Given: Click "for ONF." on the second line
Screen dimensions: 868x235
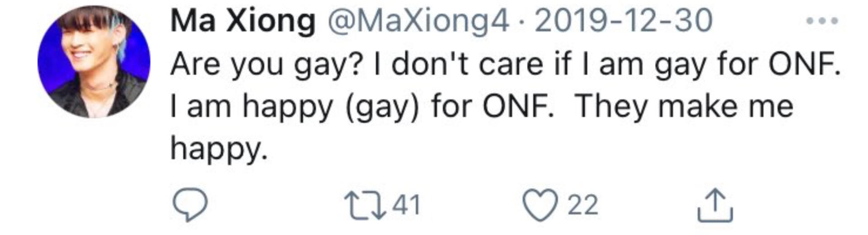Looking at the screenshot, I should coord(492,107).
